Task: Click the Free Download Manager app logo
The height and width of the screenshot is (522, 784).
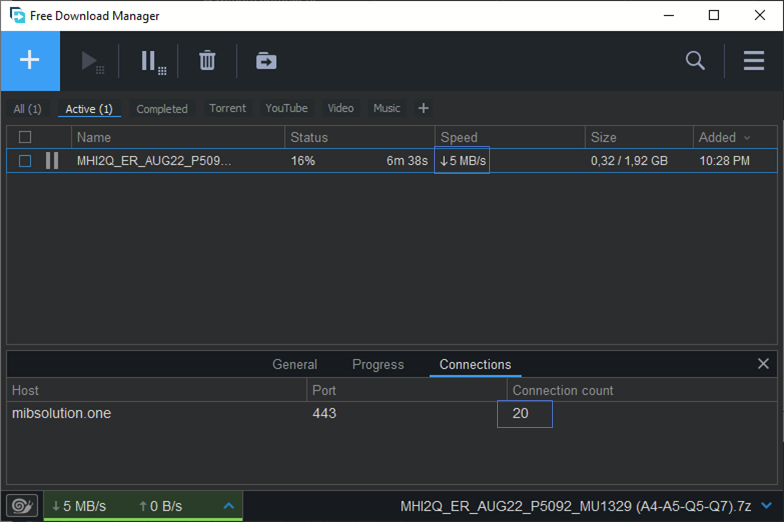Action: 17,15
